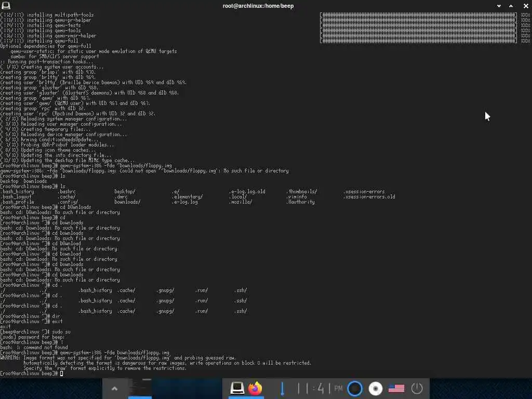The width and height of the screenshot is (532, 399).
Task: Click the title 'root@archlinux:/home/beep'
Action: (258, 6)
